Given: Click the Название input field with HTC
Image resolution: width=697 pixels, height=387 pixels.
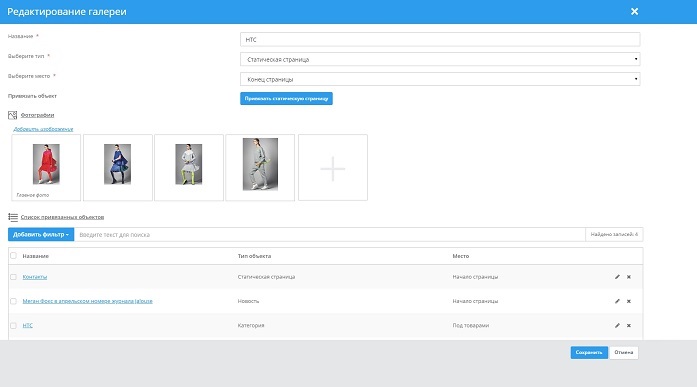Looking at the screenshot, I should tap(440, 40).
